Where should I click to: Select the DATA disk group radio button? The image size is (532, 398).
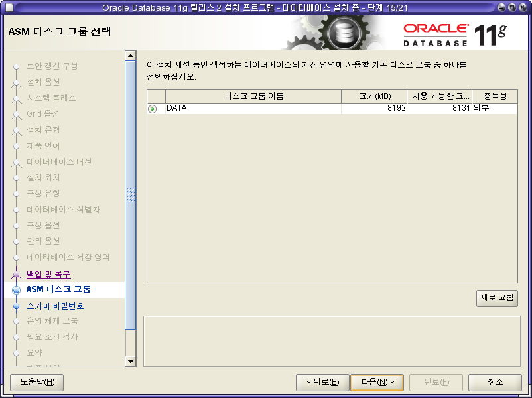[153, 109]
